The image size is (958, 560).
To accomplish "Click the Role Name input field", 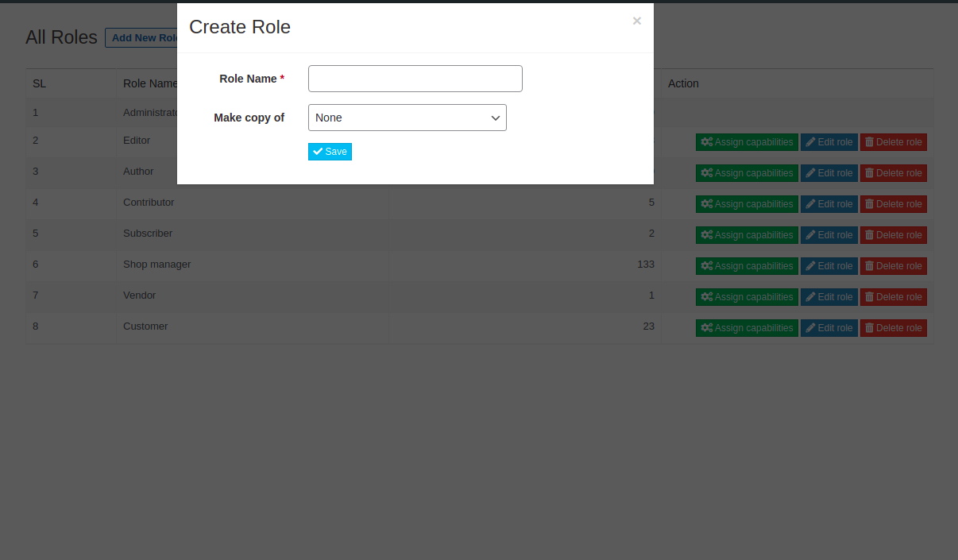I will click(x=415, y=79).
